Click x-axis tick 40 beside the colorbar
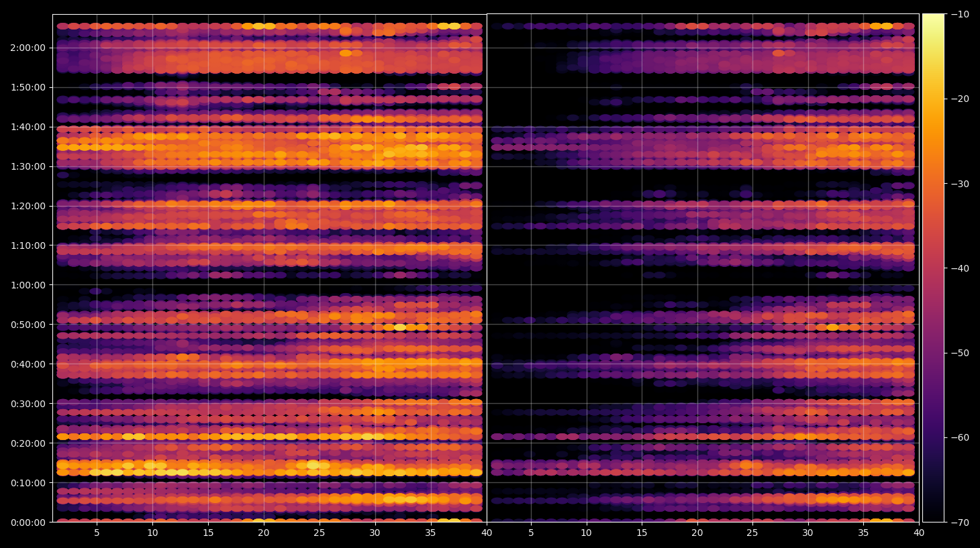This screenshot has height=548, width=980. (x=919, y=533)
